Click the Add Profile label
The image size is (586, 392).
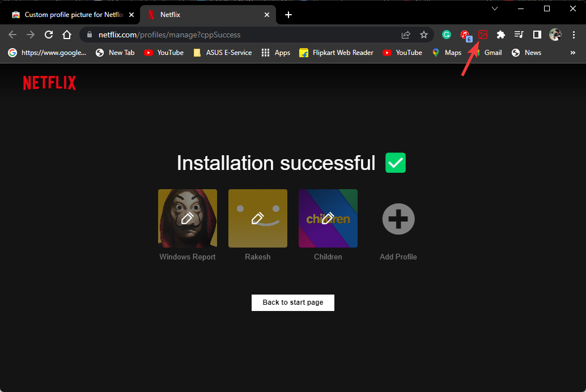click(398, 257)
